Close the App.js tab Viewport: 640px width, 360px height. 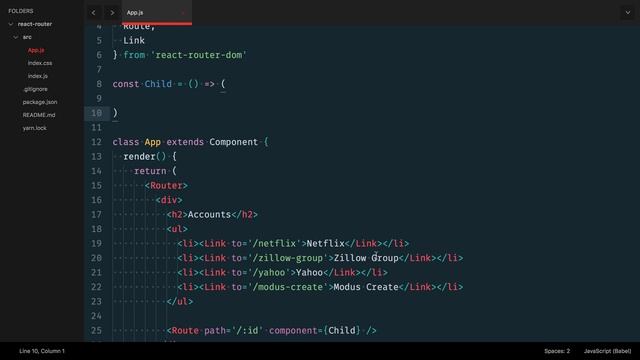coord(183,13)
